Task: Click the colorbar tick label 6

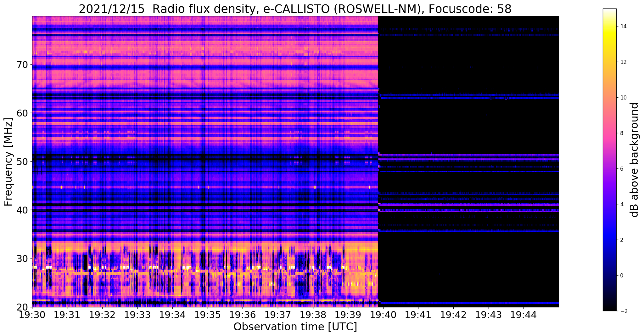Action: pyautogui.click(x=621, y=169)
